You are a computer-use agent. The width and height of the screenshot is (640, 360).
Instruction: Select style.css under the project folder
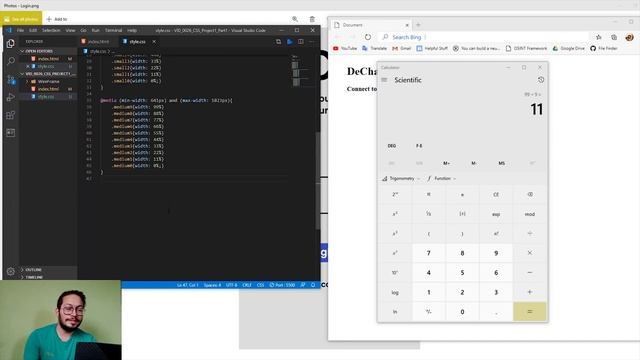point(46,97)
